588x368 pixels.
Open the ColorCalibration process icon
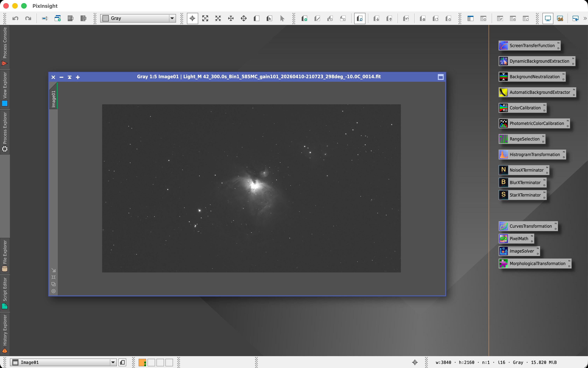523,108
